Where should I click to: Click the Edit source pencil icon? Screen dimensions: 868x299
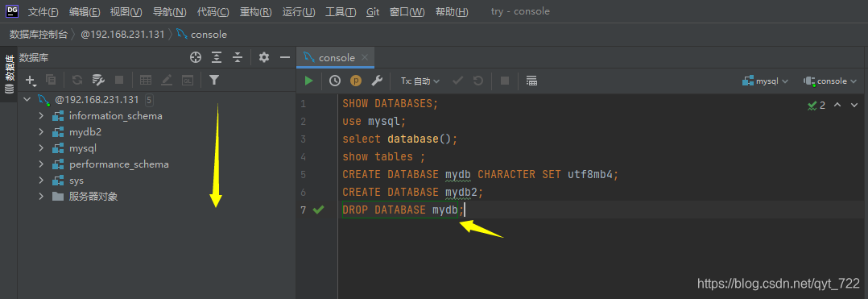point(167,81)
